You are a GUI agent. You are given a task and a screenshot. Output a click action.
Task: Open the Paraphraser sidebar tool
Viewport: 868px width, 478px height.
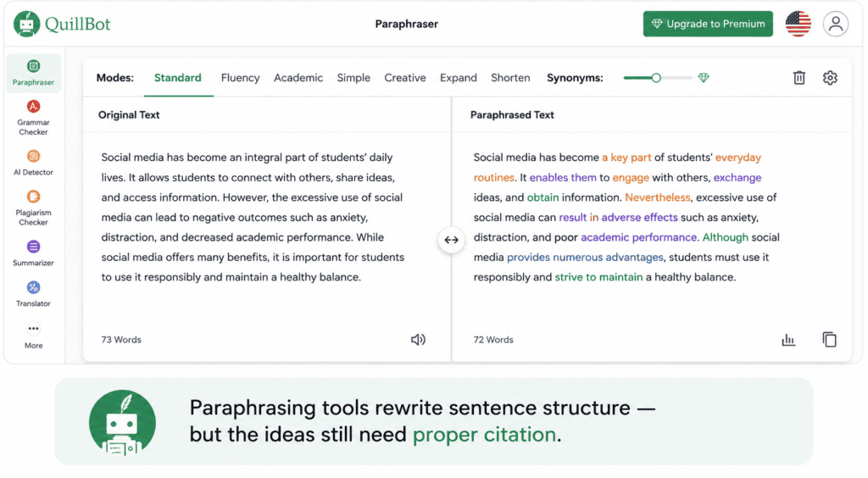tap(33, 73)
